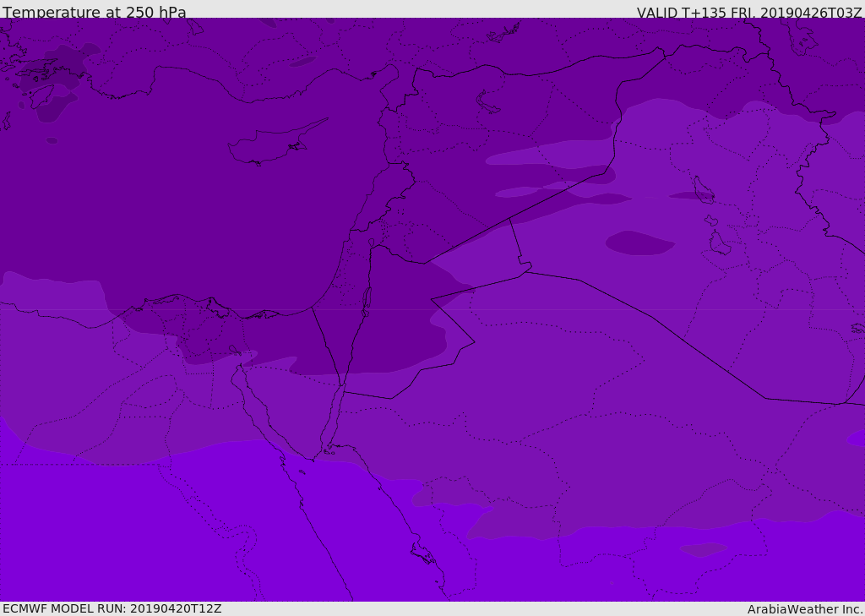Select the dark purple oval over western Iraq
The height and width of the screenshot is (616, 865).
639,243
